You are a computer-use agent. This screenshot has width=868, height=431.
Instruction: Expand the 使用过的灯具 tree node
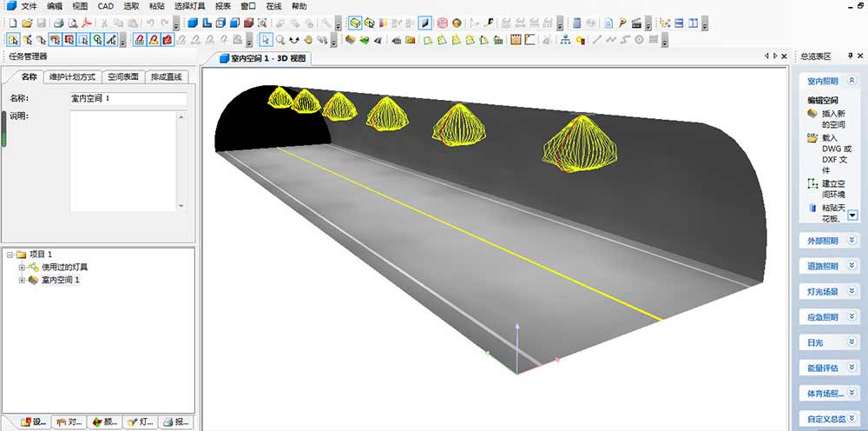tap(22, 267)
